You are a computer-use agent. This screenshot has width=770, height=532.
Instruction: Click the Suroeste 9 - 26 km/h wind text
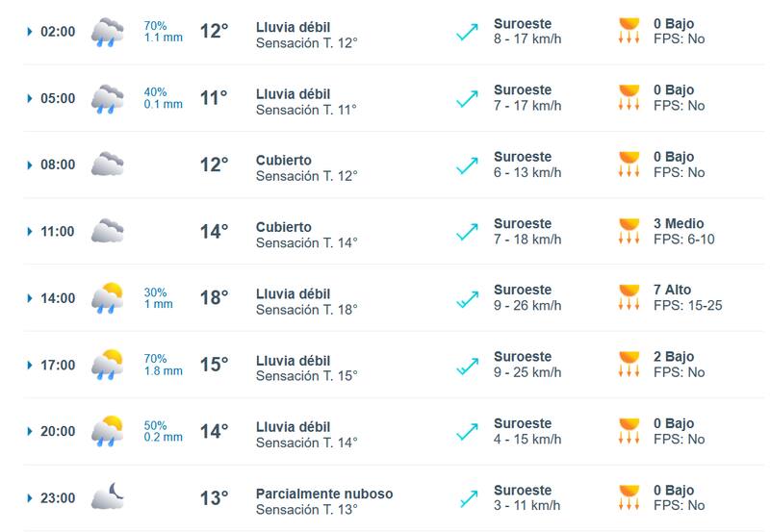pos(526,297)
